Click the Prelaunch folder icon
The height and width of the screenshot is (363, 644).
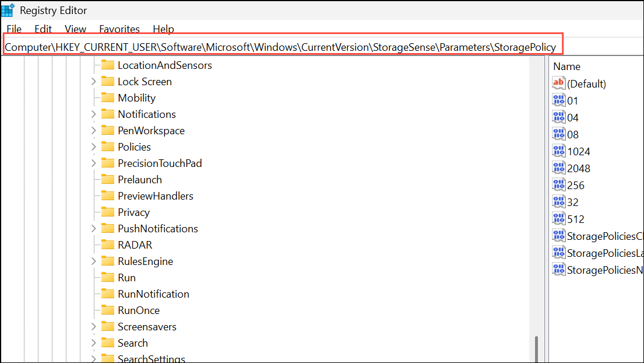(x=108, y=179)
